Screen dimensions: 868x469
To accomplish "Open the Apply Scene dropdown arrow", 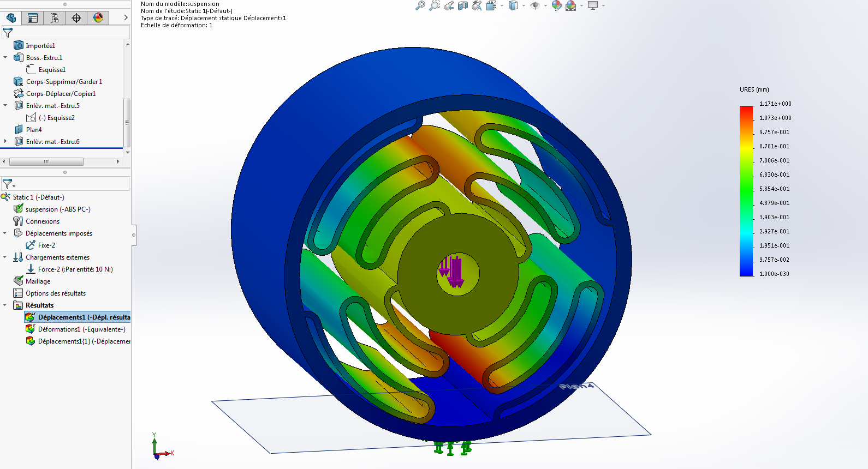I will click(x=581, y=6).
